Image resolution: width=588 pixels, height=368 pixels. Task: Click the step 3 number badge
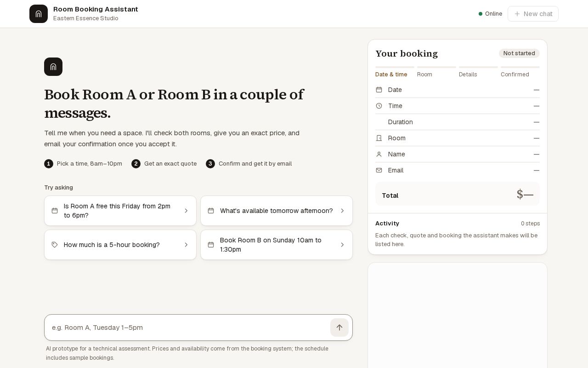[x=210, y=164]
